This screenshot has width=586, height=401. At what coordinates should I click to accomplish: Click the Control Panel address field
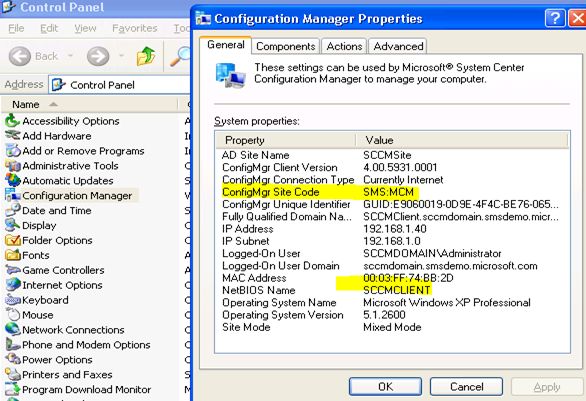(120, 85)
